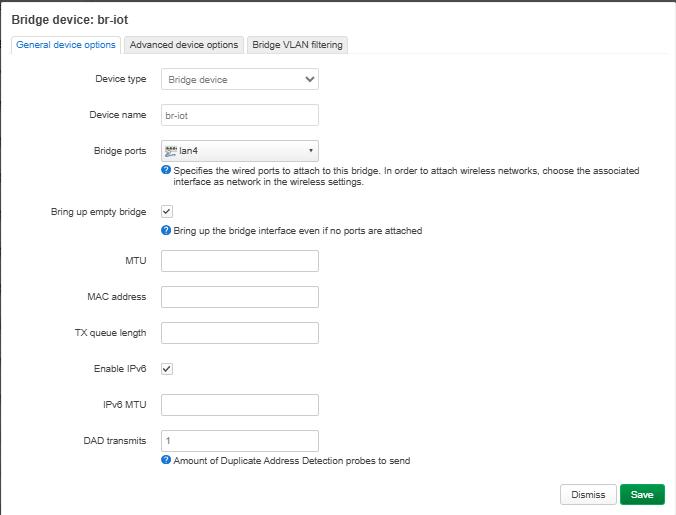Open the Bridge VLAN filtering tab
The width and height of the screenshot is (676, 515).
pos(297,45)
